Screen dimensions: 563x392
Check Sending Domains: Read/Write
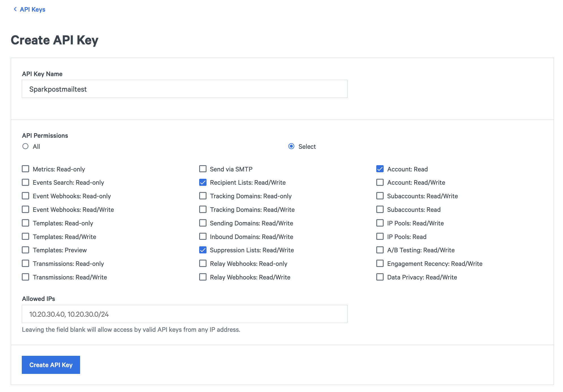point(203,223)
